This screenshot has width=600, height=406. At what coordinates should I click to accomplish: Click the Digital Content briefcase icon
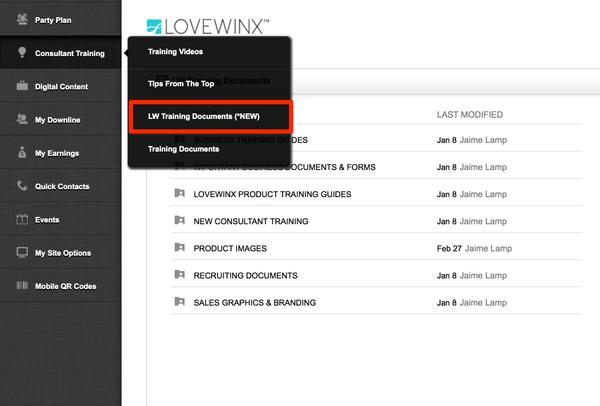coord(22,86)
